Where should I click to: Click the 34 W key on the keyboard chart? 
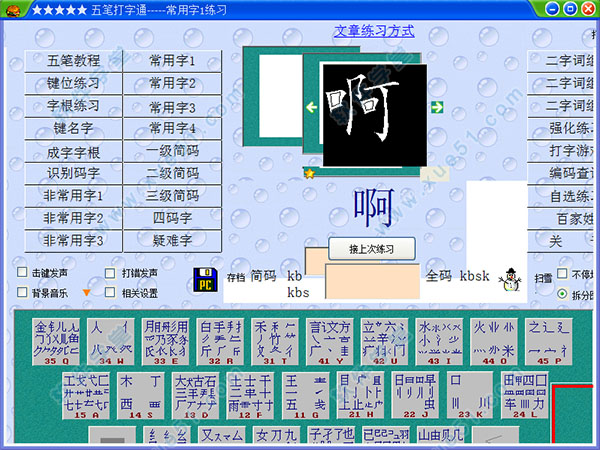tap(111, 342)
